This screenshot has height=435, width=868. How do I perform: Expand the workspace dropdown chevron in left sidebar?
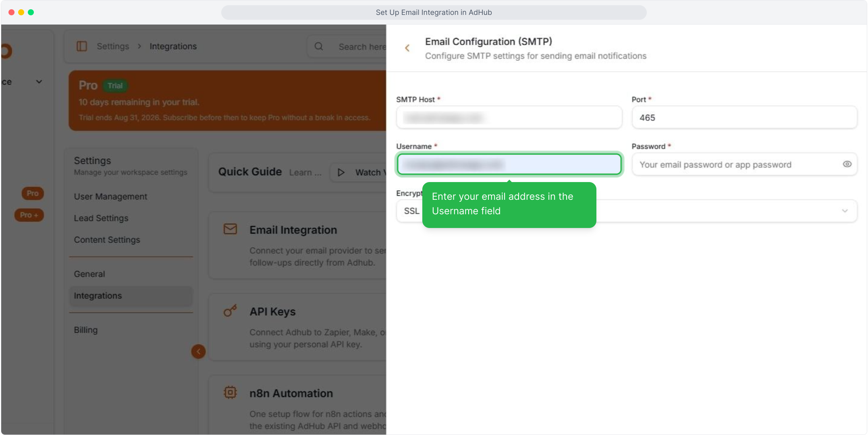click(x=39, y=82)
